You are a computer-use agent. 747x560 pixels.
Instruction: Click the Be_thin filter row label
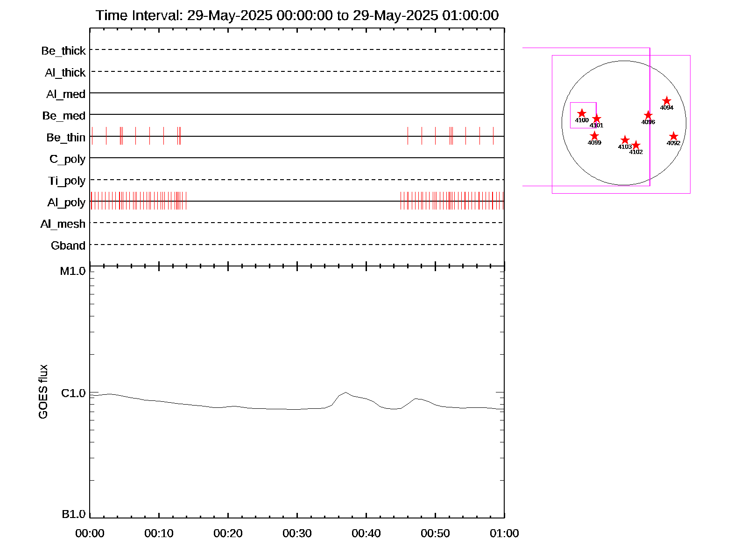[x=66, y=137]
